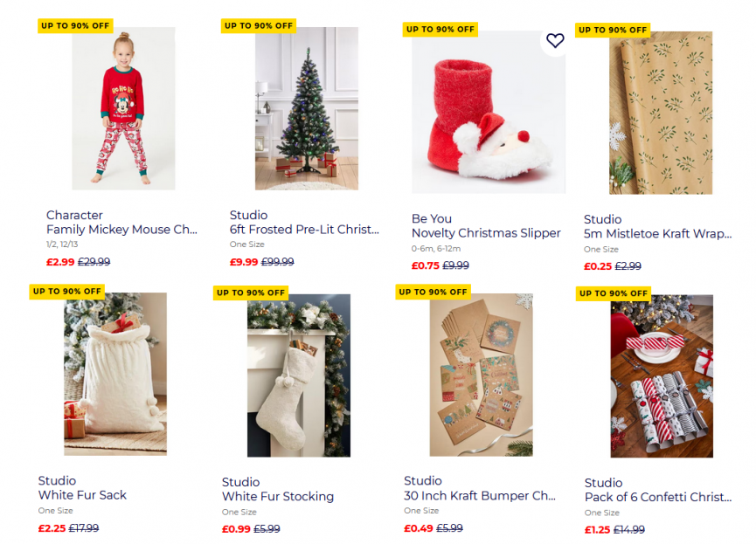The height and width of the screenshot is (544, 756).
Task: Open 5m Mistletoe Kraft Wrap link
Action: click(x=658, y=234)
